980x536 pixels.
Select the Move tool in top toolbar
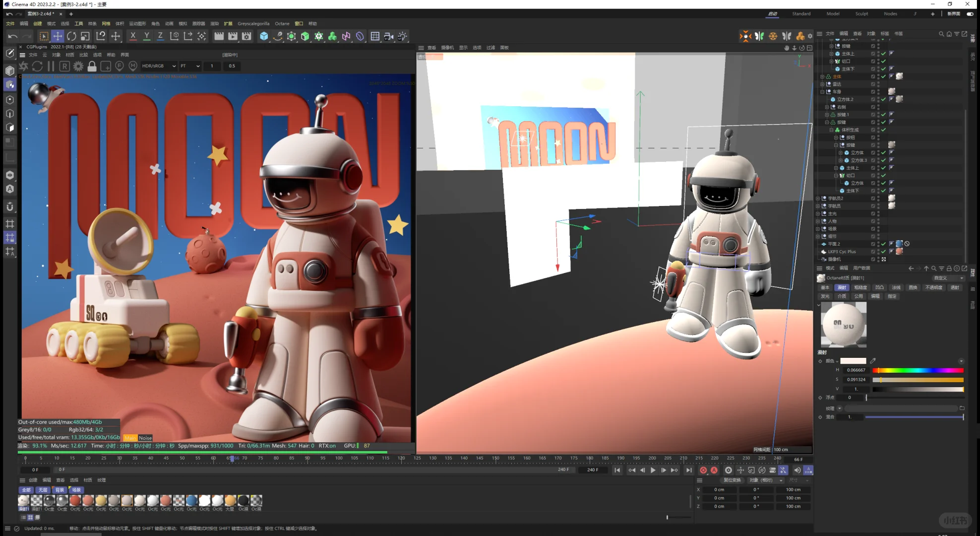pyautogui.click(x=58, y=36)
